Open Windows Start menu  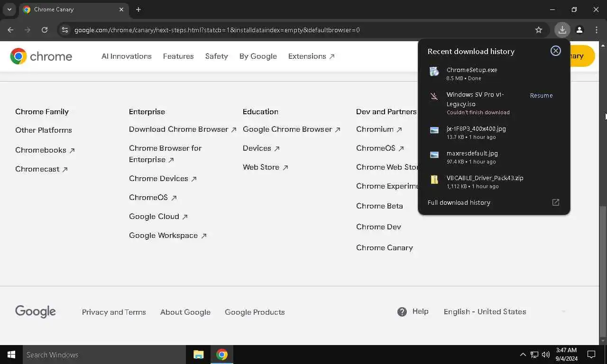pos(11,355)
